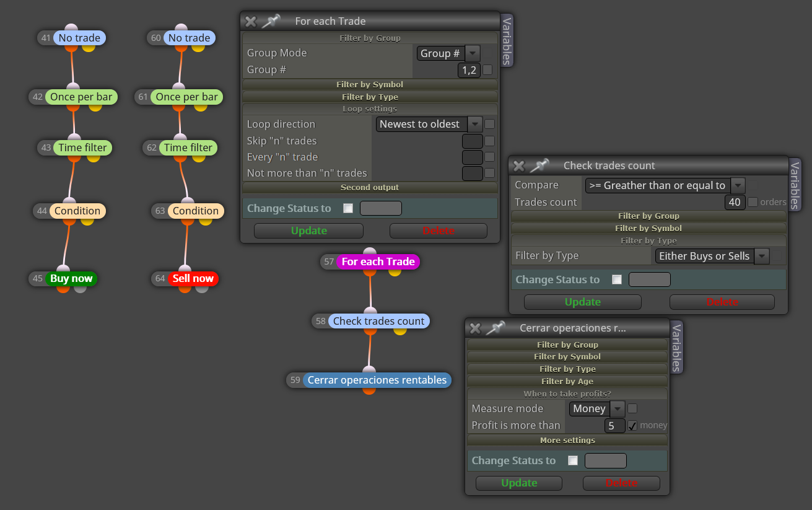Pin the Cerrar operaciones panel
Screen dimensions: 812x510
point(495,328)
